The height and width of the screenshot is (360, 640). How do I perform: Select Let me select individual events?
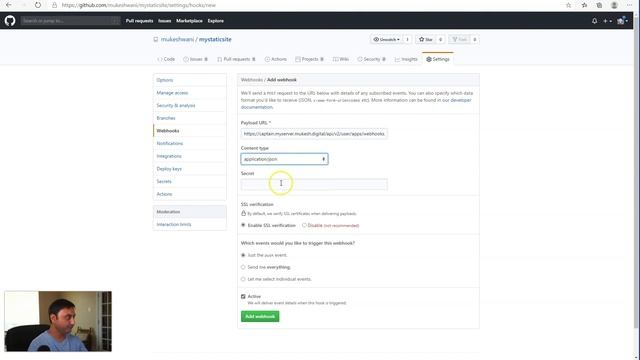[243, 279]
